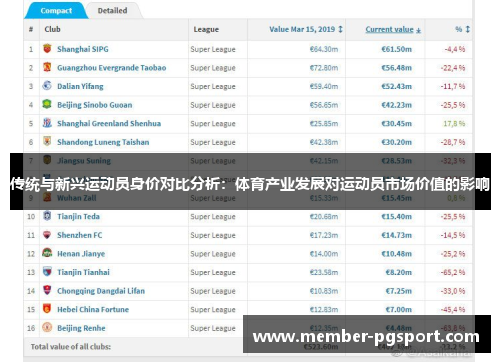The width and height of the screenshot is (500, 362).
Task: Select current value €30.20m
Action: coord(397,142)
